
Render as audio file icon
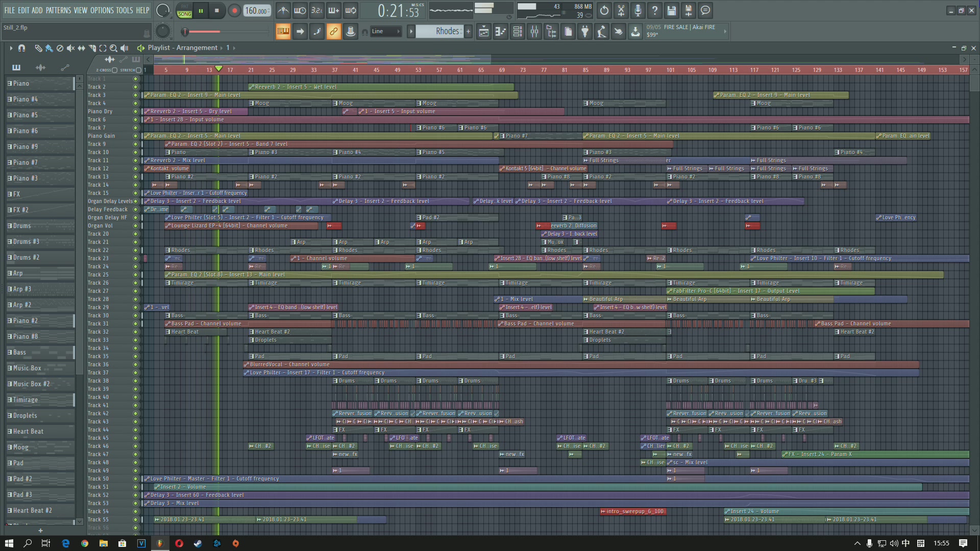[x=688, y=10]
